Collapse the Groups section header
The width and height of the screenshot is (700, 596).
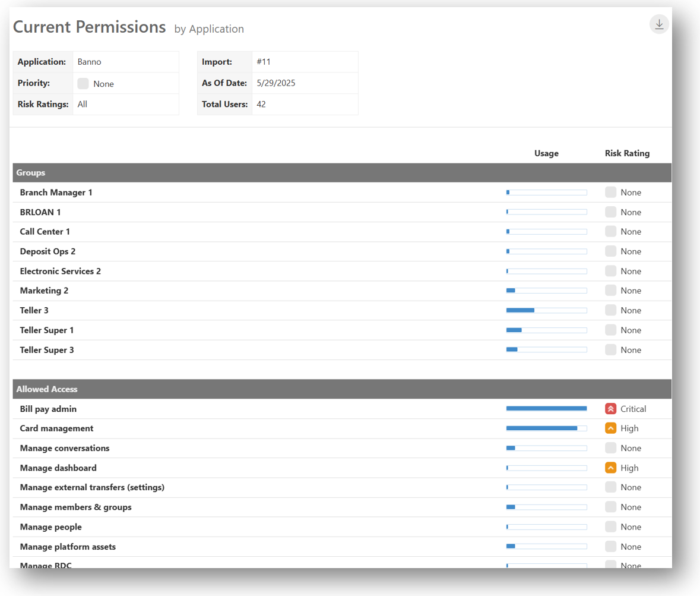[31, 173]
